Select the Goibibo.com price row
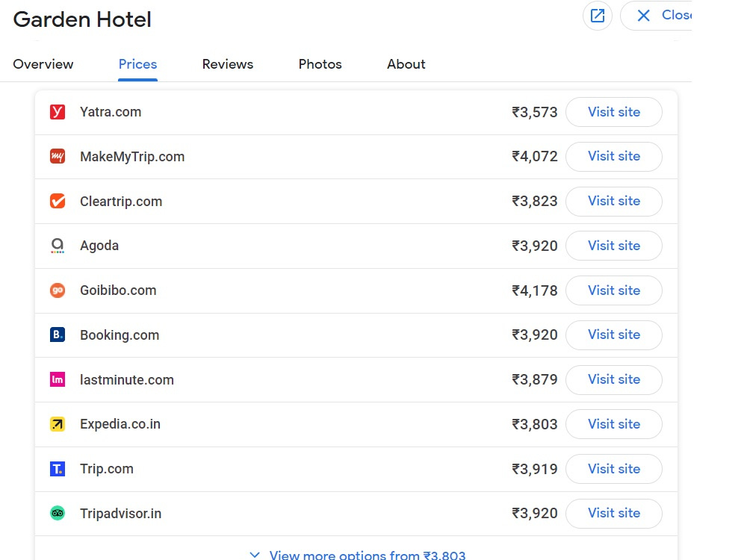 point(356,290)
